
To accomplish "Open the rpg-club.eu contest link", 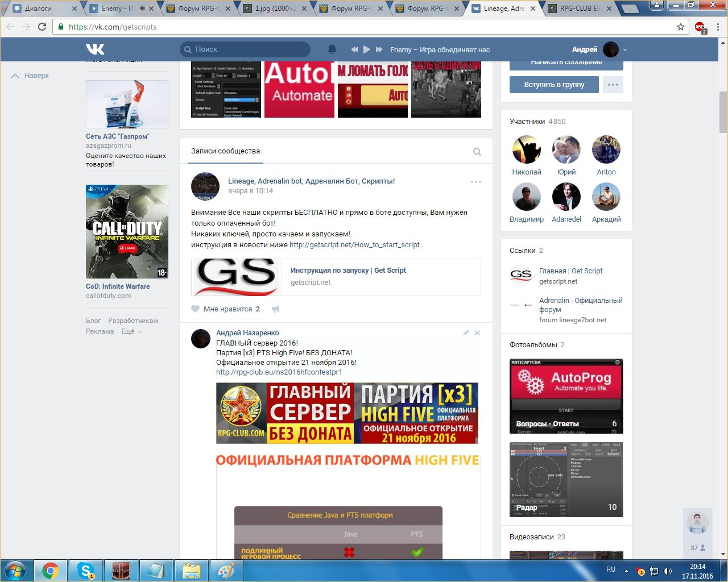I will [279, 372].
